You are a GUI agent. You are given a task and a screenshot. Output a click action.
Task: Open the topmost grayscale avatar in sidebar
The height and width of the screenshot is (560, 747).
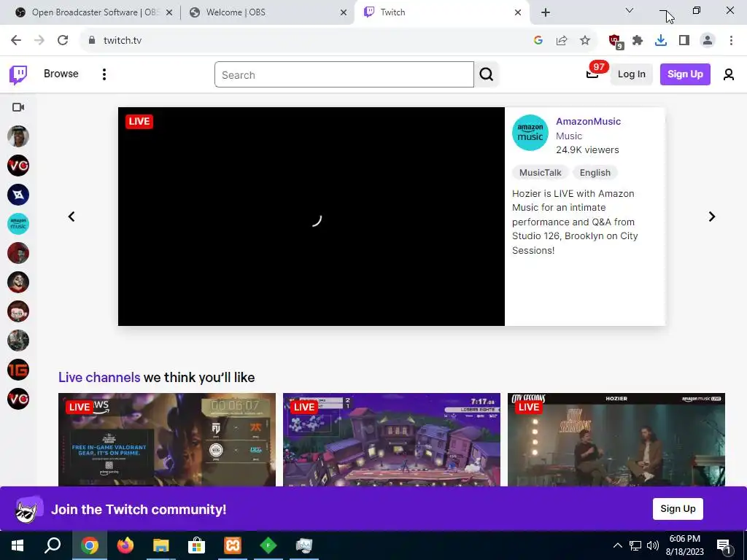(x=18, y=136)
